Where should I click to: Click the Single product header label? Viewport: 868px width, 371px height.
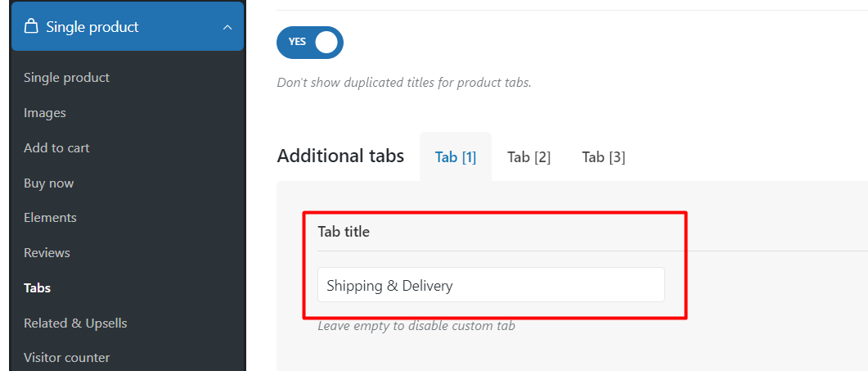click(x=92, y=27)
